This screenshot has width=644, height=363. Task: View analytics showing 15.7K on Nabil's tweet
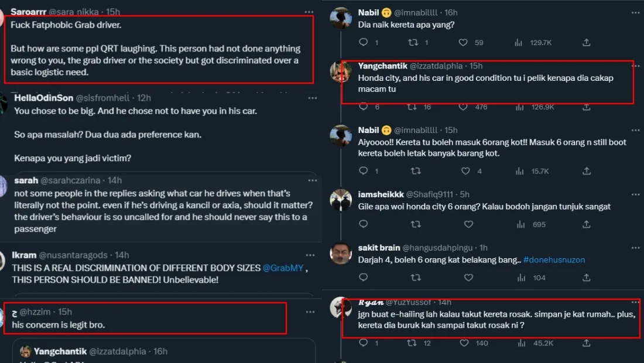coord(518,171)
